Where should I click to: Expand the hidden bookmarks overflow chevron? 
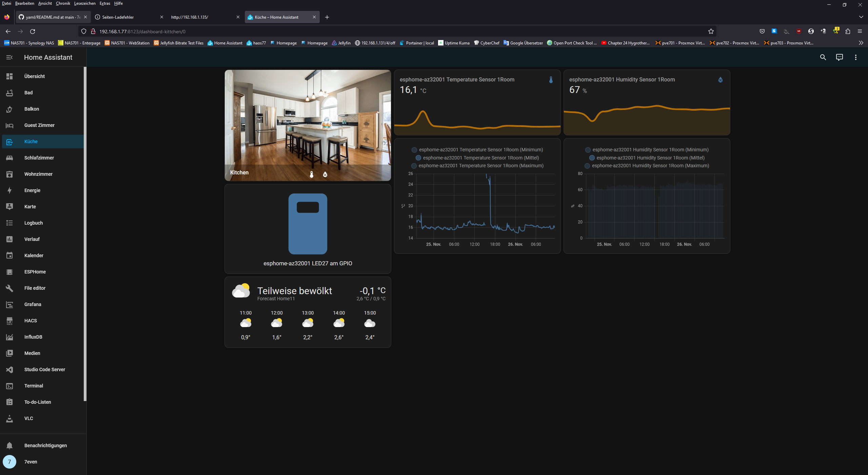pyautogui.click(x=861, y=43)
